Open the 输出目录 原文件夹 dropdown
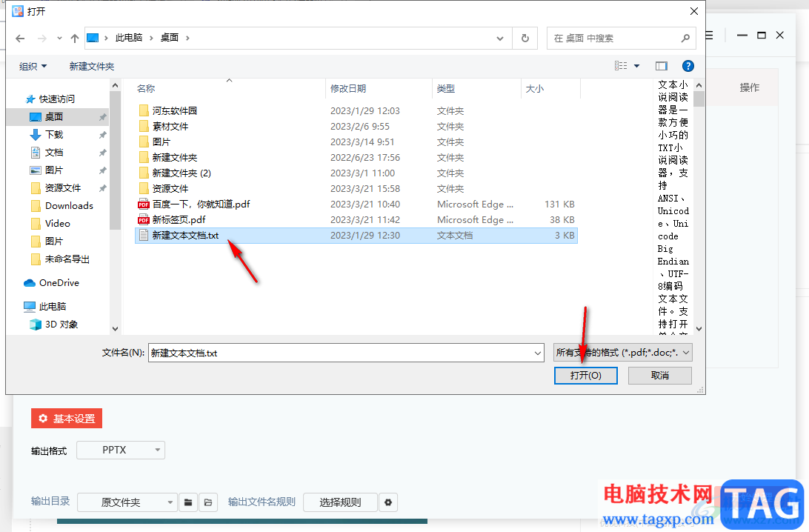Screen dimensions: 809x532 127,502
